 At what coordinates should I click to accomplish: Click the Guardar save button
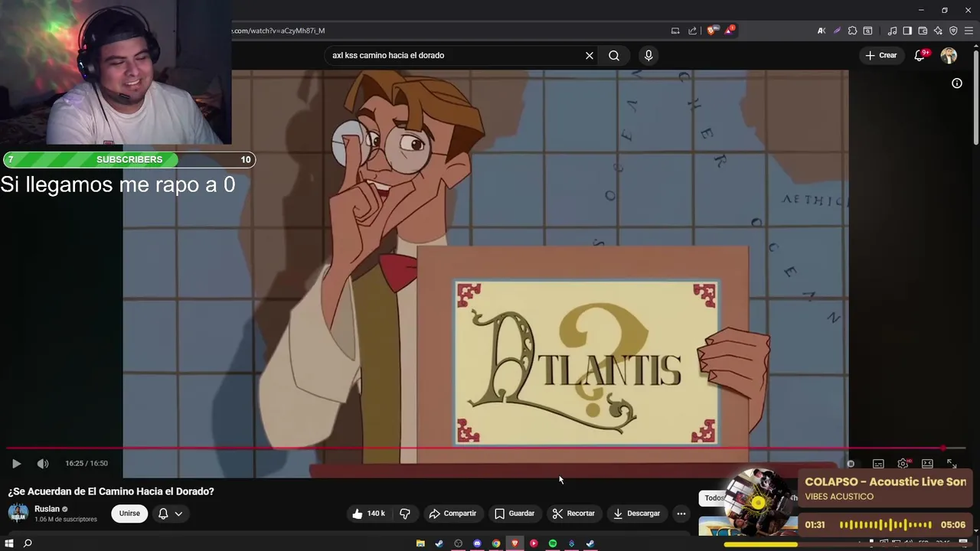tap(514, 514)
